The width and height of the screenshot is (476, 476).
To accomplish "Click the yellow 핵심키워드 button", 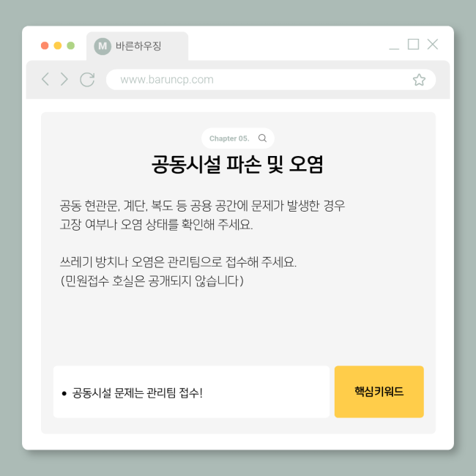I will coord(379,392).
